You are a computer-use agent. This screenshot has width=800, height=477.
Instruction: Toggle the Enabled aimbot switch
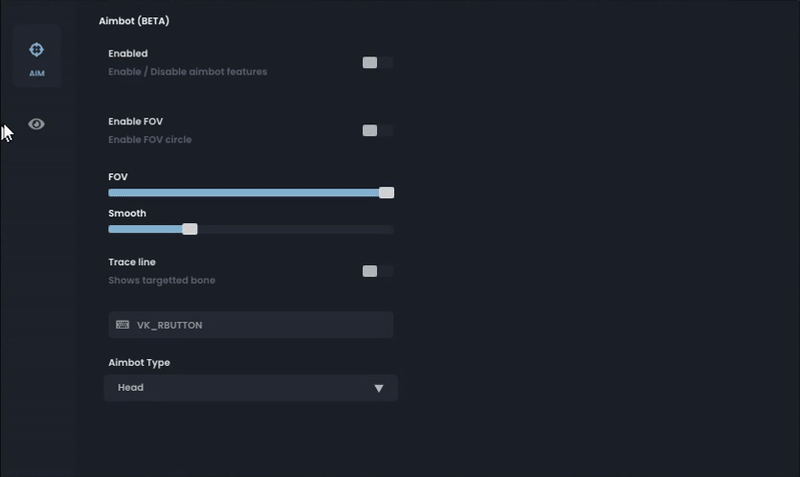coord(378,63)
